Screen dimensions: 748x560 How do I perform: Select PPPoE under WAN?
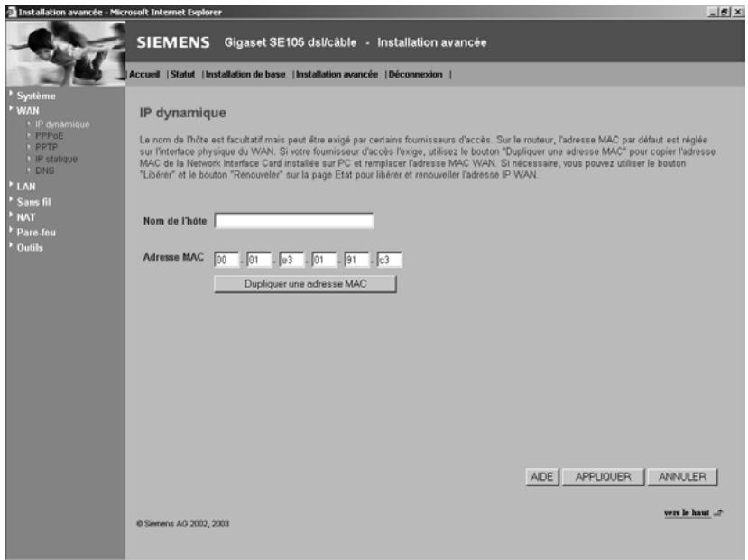coord(49,136)
